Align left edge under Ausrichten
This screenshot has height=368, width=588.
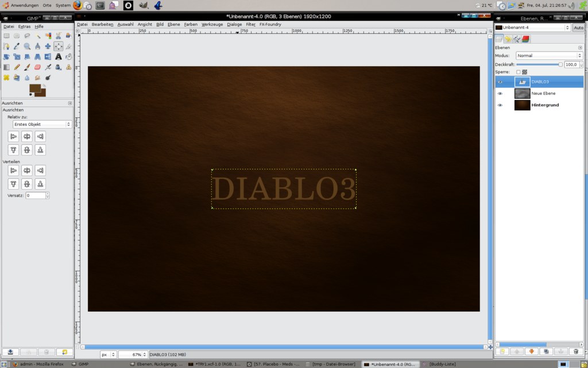pos(14,136)
